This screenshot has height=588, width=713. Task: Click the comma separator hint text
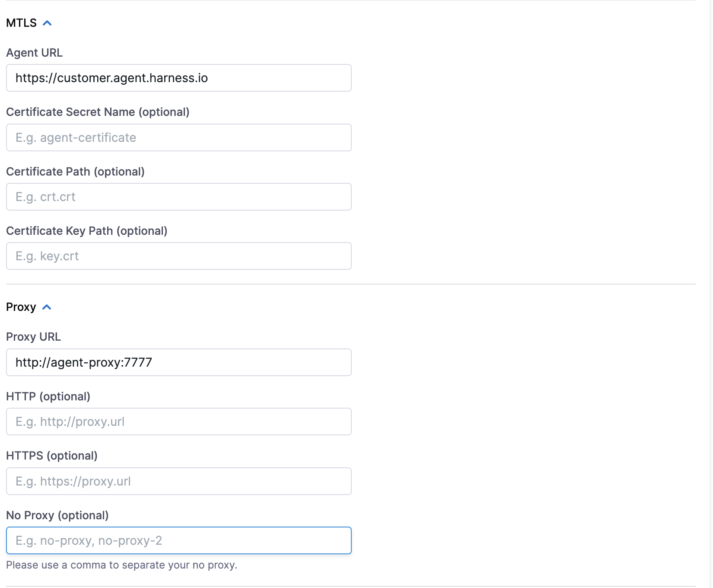(121, 565)
